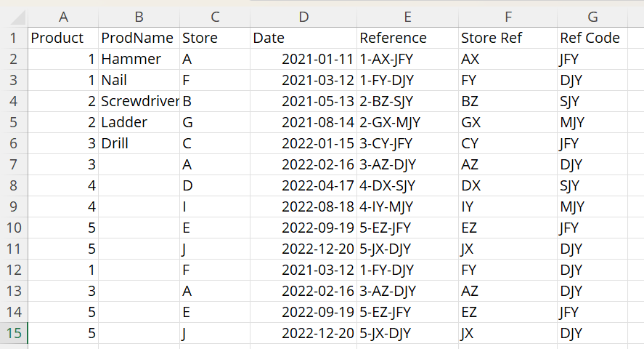Select column G header
Viewport: 644px width, 349px height.
(592, 17)
